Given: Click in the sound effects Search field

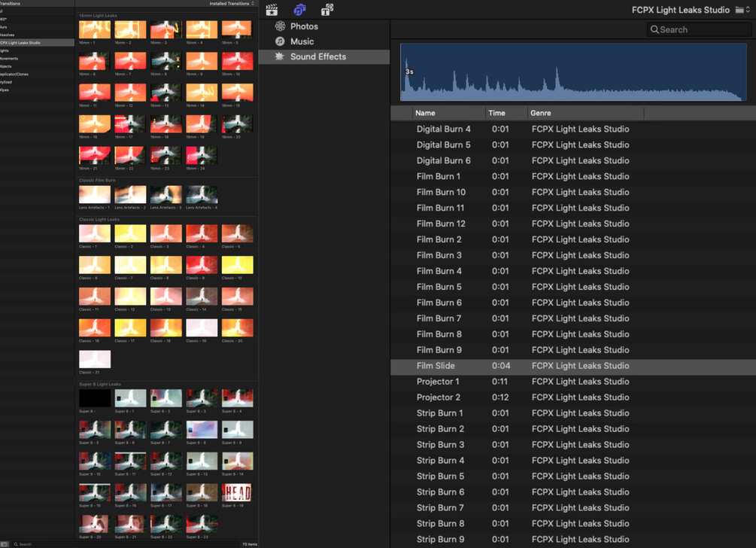Looking at the screenshot, I should point(699,29).
